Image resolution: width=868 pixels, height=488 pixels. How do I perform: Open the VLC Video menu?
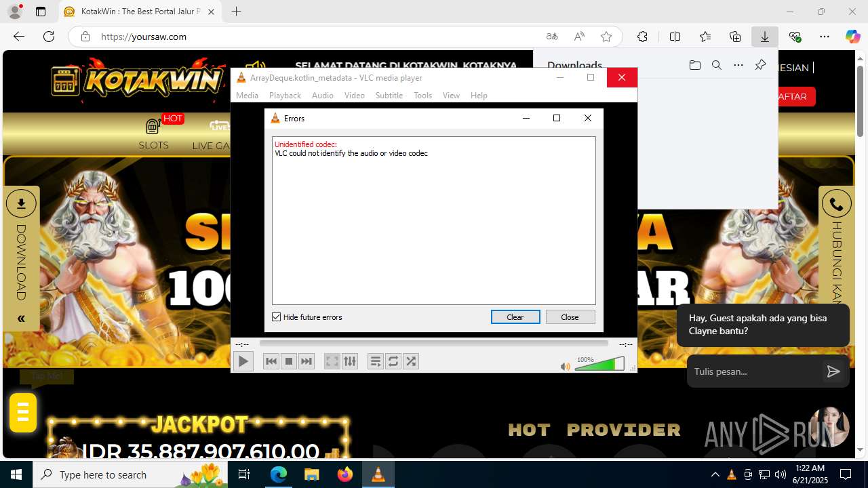(x=355, y=96)
